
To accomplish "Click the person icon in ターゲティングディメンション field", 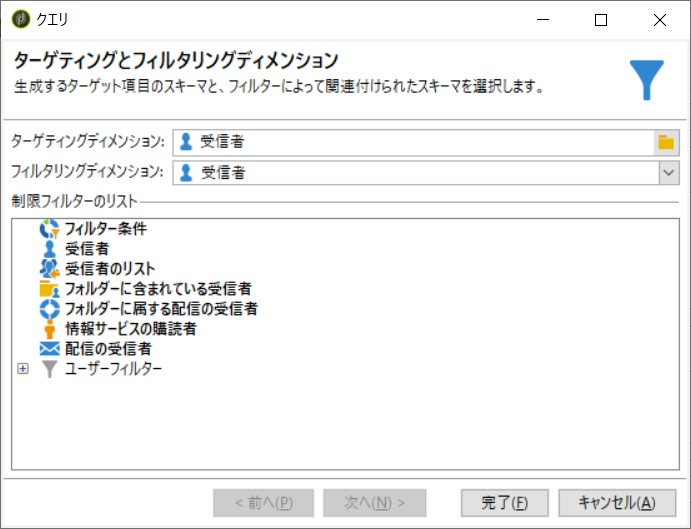I will click(x=186, y=142).
